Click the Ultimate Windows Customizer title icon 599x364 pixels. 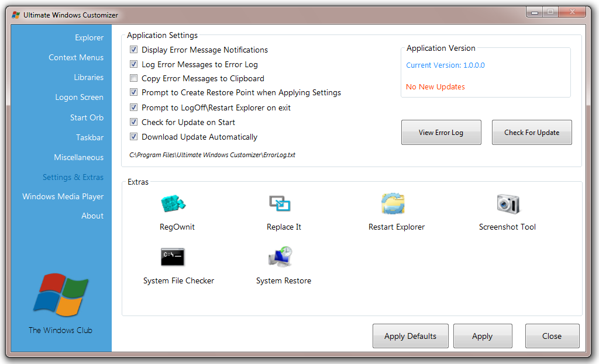coord(16,15)
